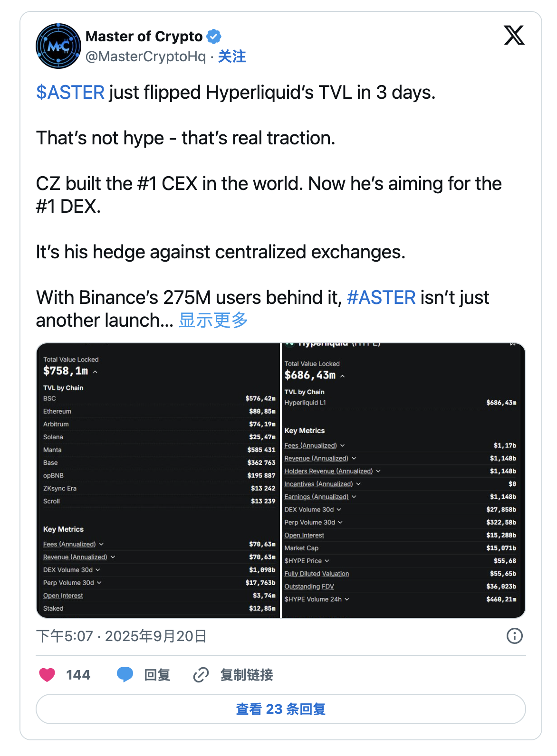Click the 复制链接 copy link label

(x=246, y=675)
